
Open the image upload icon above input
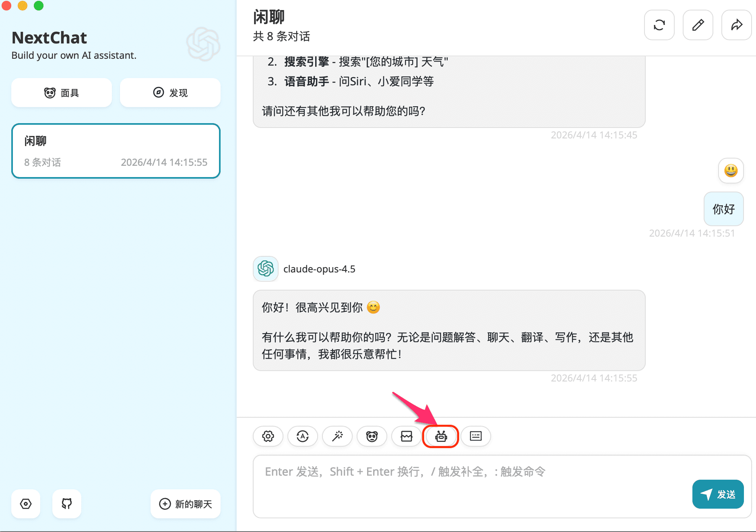pos(407,436)
